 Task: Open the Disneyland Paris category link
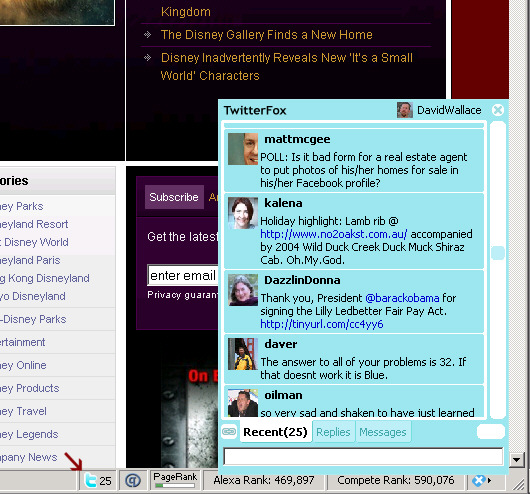(30, 260)
